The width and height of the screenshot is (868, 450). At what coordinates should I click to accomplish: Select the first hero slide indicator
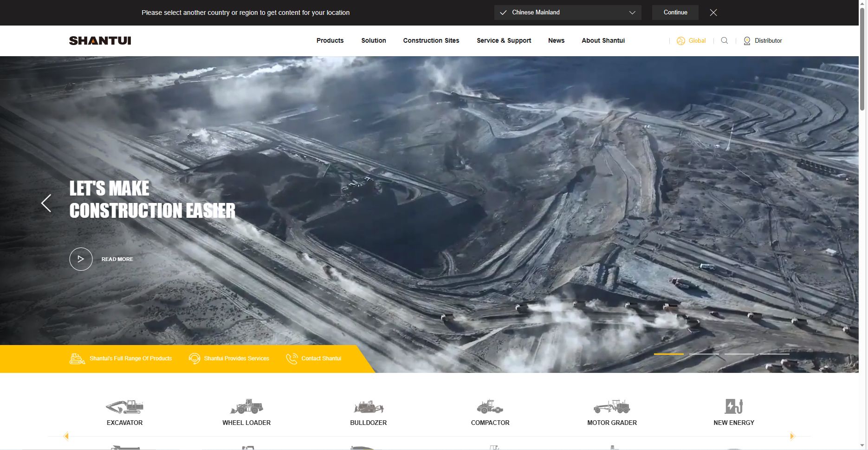(x=668, y=354)
